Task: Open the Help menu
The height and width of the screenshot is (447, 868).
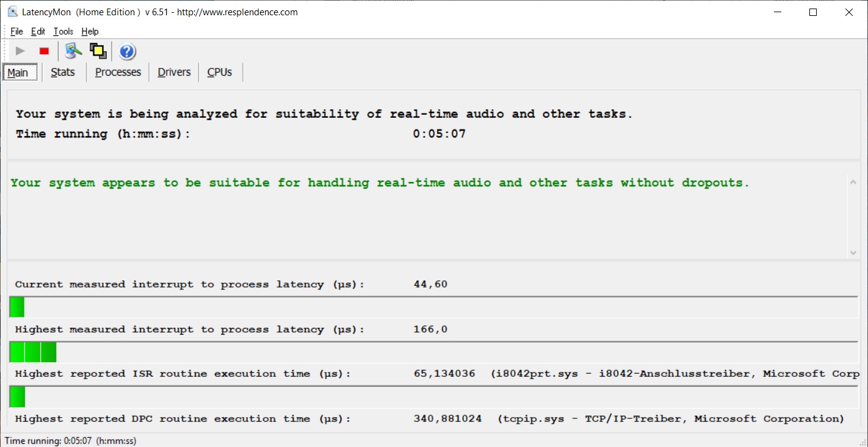Action: [90, 32]
